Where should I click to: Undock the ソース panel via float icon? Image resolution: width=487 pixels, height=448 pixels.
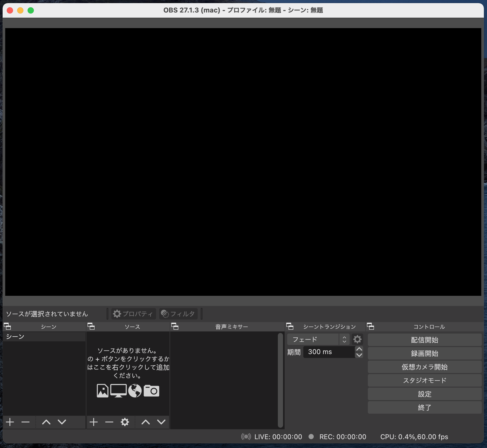(x=91, y=326)
